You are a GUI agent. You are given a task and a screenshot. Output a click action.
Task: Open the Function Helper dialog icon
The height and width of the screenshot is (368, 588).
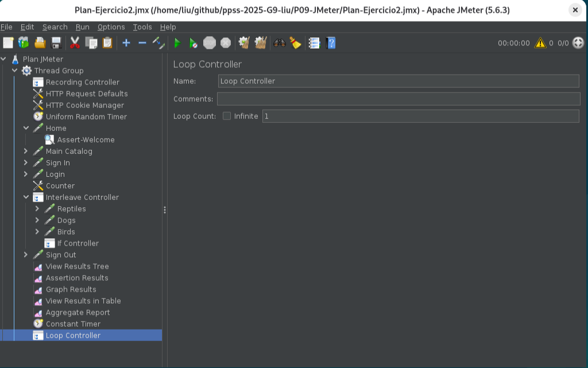[314, 43]
